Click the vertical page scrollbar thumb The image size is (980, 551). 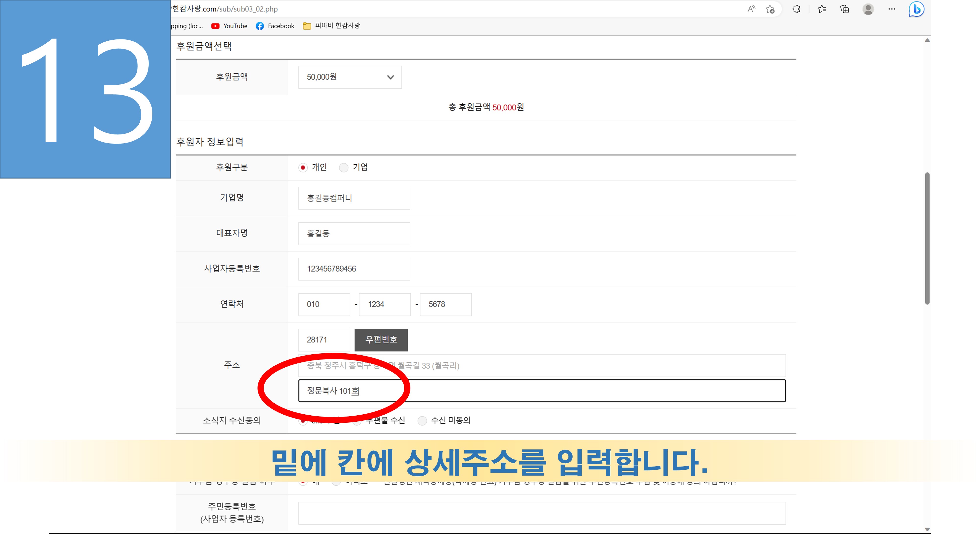[x=927, y=239]
